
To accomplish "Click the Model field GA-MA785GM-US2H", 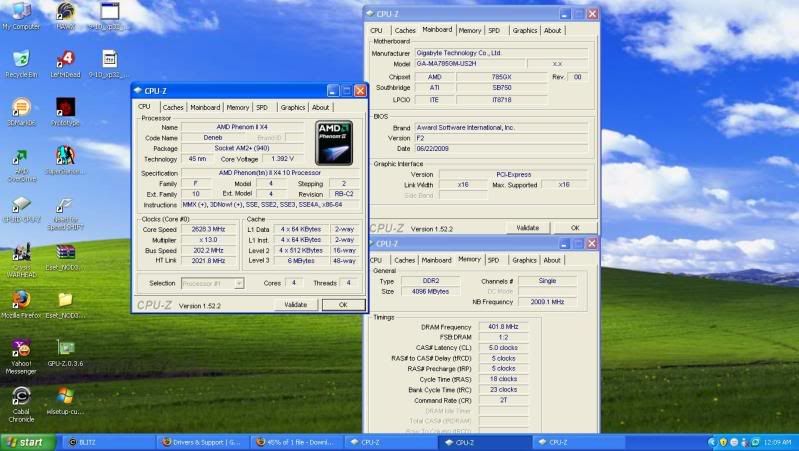I will click(469, 64).
